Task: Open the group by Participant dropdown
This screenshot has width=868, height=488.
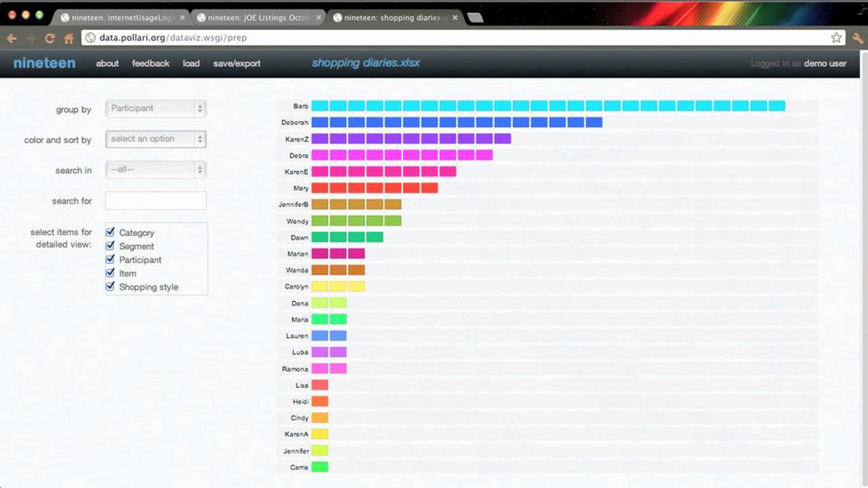Action: coord(156,108)
